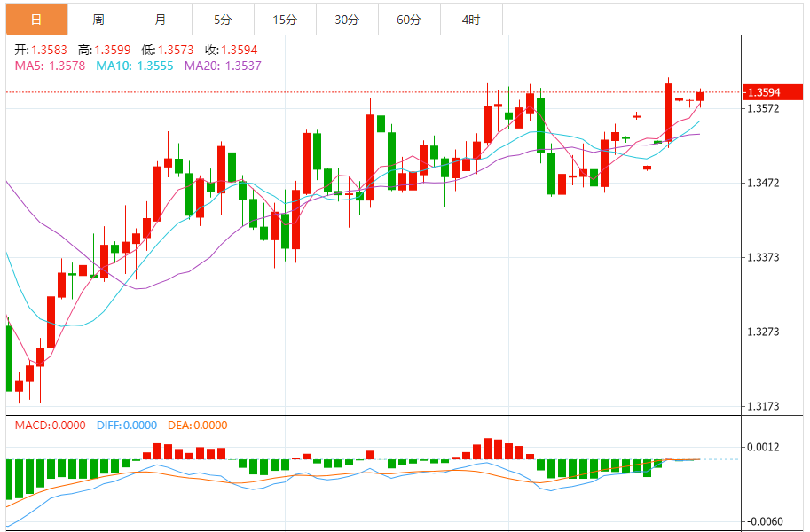Click the MA10: 1.3555 indicator label
This screenshot has width=810, height=532.
[134, 66]
